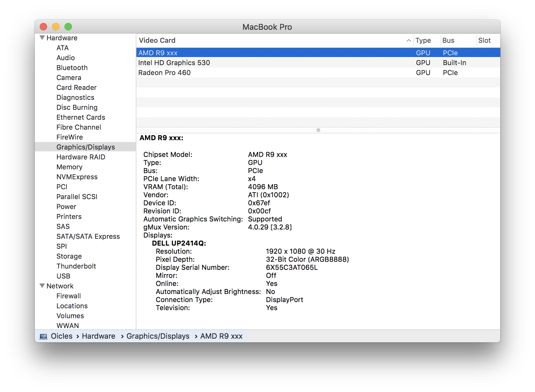Toggle Video Card column sort arrow
This screenshot has width=535, height=392.
point(409,41)
